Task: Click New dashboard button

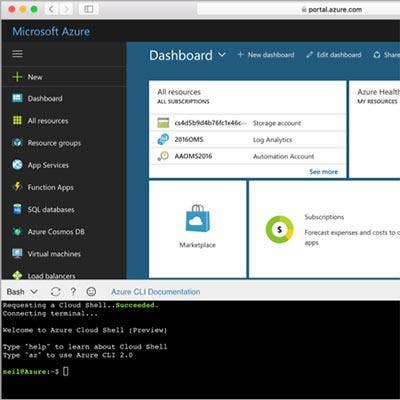Action: coord(266,55)
